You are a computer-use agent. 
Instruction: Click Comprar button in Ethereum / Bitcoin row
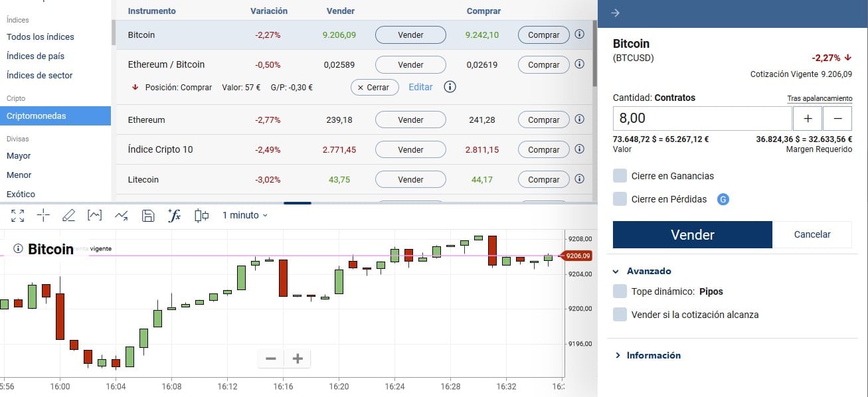(x=544, y=64)
